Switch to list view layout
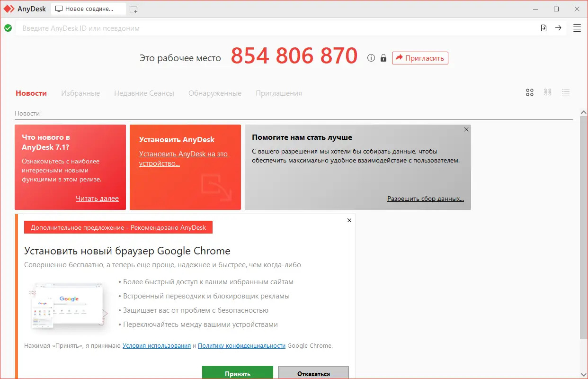Screen dimensions: 588x379 (566, 92)
